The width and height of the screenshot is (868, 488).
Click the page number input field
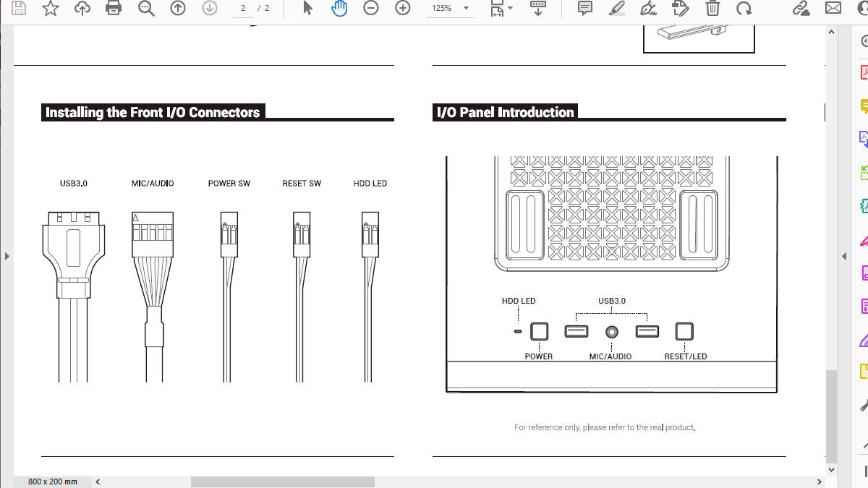coord(243,9)
